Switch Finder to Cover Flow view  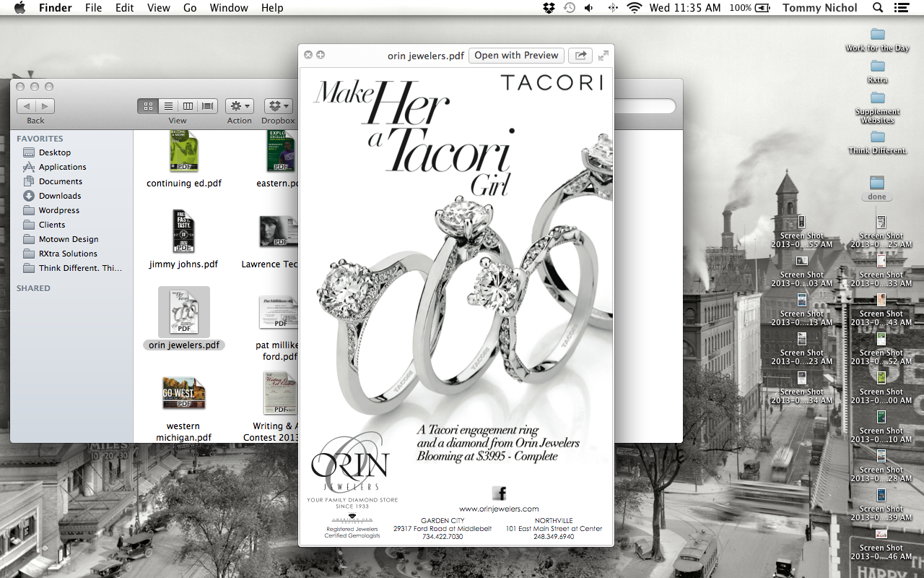pos(208,106)
